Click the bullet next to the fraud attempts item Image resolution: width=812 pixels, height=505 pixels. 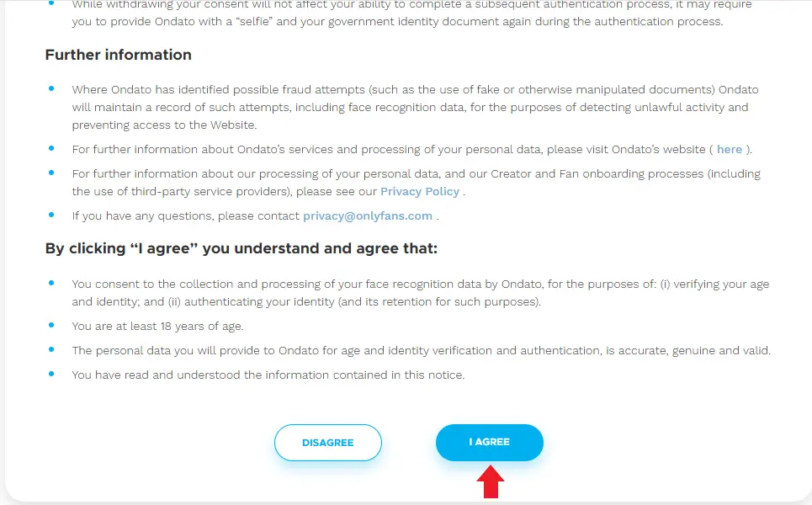coord(52,89)
